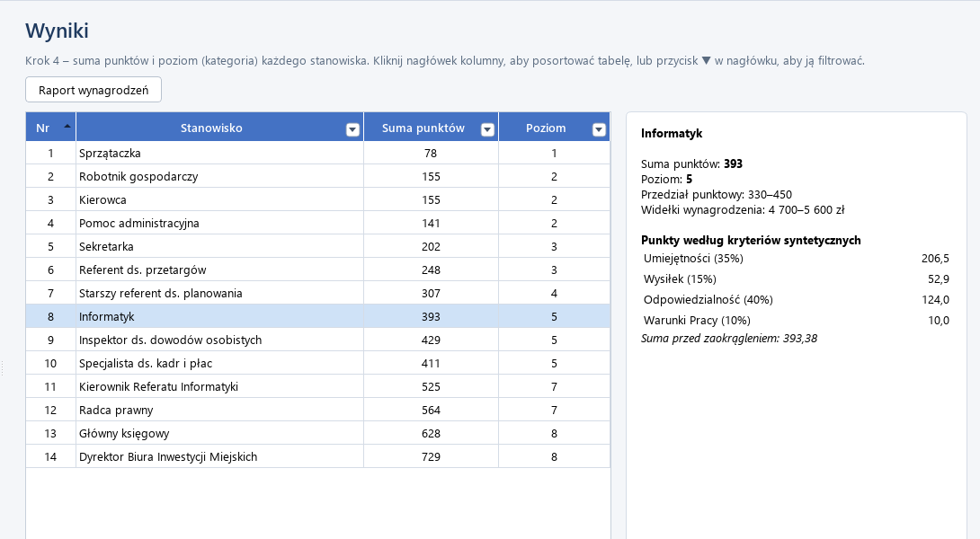Select the Specjalista ds. kadr i płac row
The image size is (980, 539).
click(317, 363)
